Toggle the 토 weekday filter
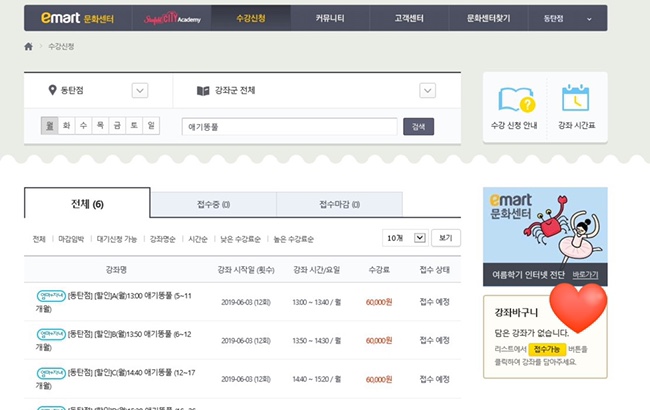Image resolution: width=650 pixels, height=410 pixels. point(134,126)
